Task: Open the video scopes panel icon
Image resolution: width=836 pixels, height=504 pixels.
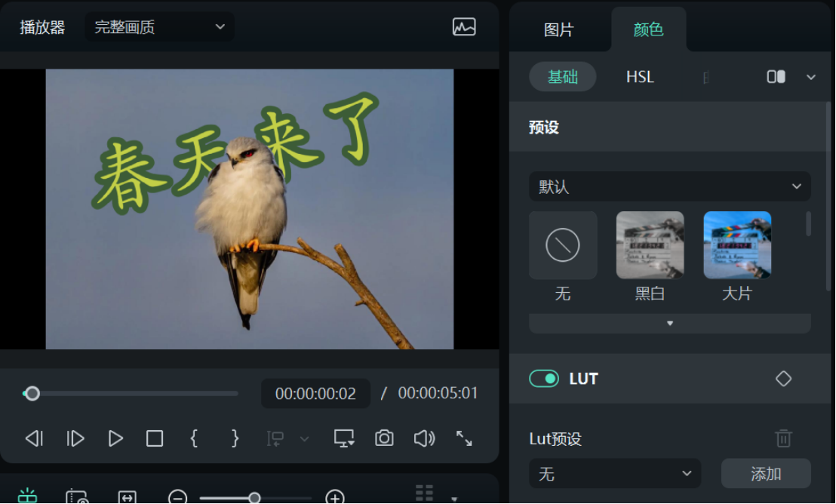Action: click(x=464, y=26)
